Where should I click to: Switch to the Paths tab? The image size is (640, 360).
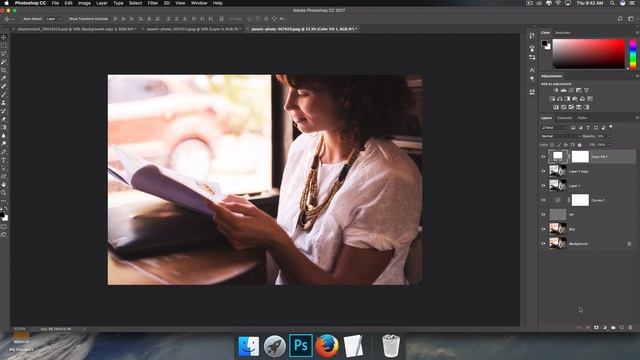point(582,118)
